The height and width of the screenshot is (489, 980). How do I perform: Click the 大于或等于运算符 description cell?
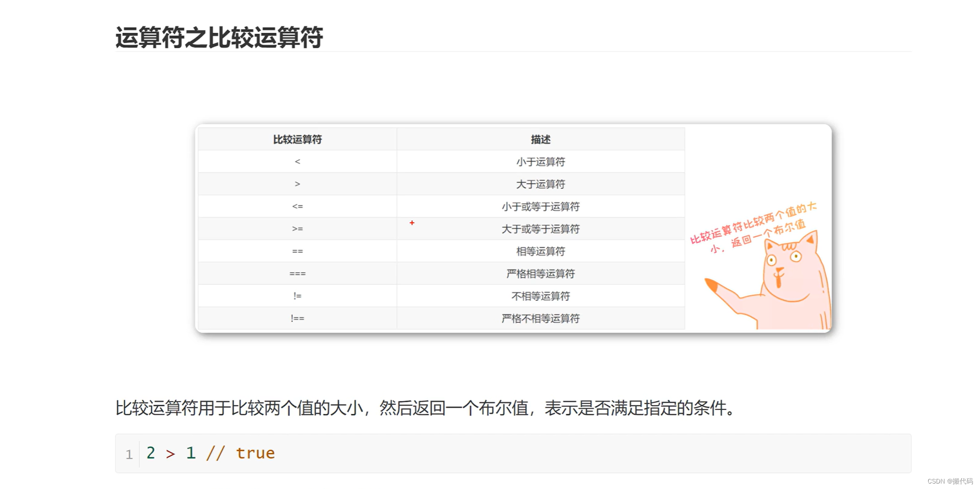pyautogui.click(x=541, y=229)
